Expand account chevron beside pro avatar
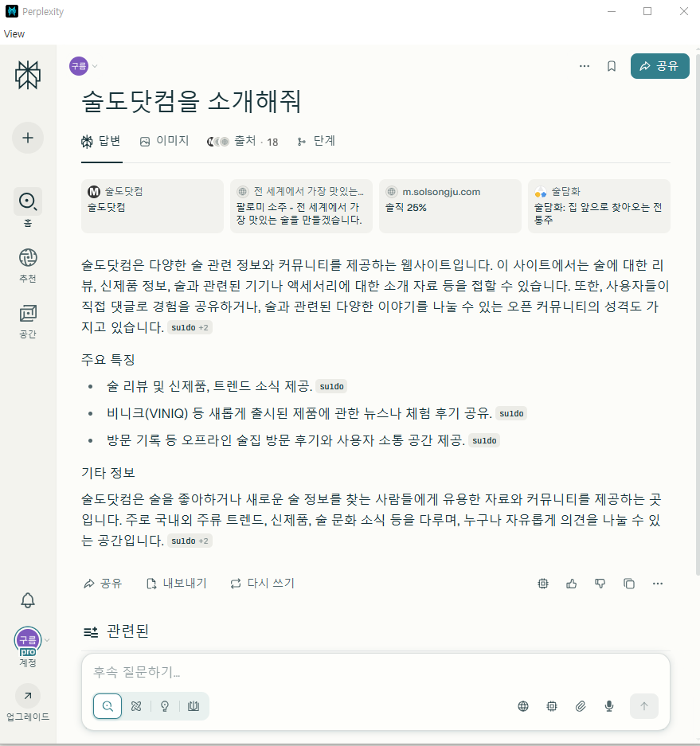 pos(47,640)
